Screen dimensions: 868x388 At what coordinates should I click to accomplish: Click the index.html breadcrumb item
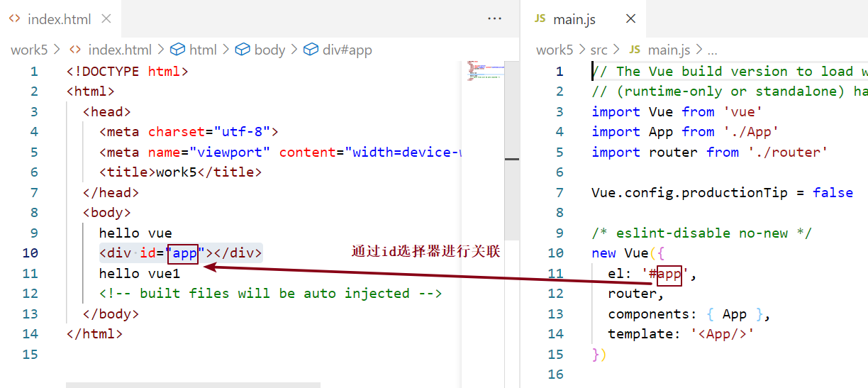click(x=118, y=50)
